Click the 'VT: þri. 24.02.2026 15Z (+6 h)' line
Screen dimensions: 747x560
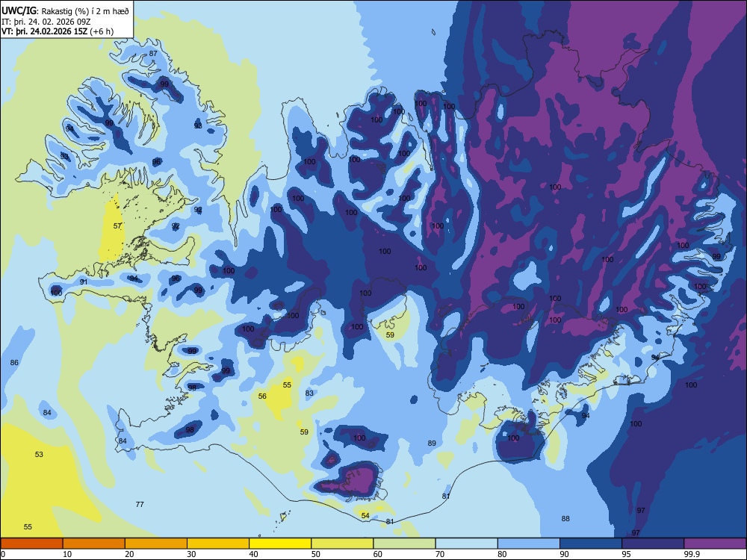(x=58, y=31)
